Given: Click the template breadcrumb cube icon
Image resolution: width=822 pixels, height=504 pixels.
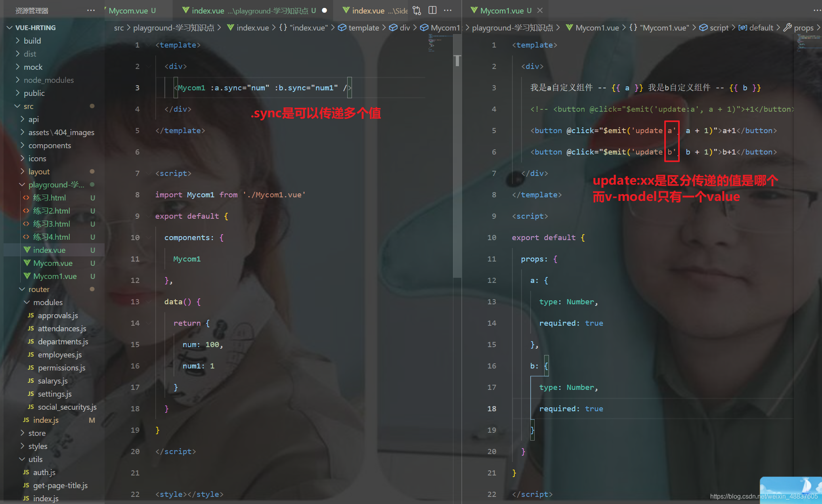Looking at the screenshot, I should 342,28.
